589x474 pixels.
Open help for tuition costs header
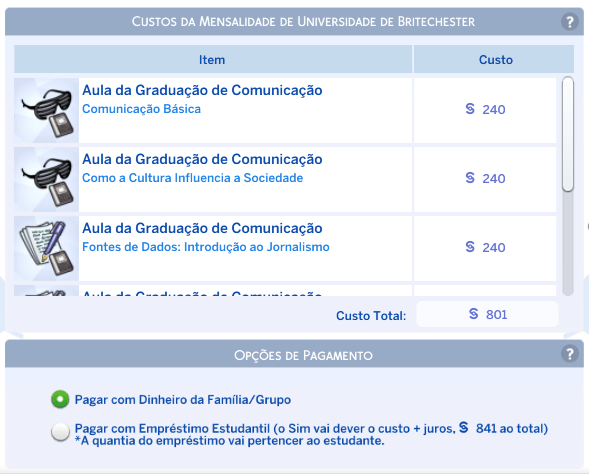pyautogui.click(x=569, y=22)
